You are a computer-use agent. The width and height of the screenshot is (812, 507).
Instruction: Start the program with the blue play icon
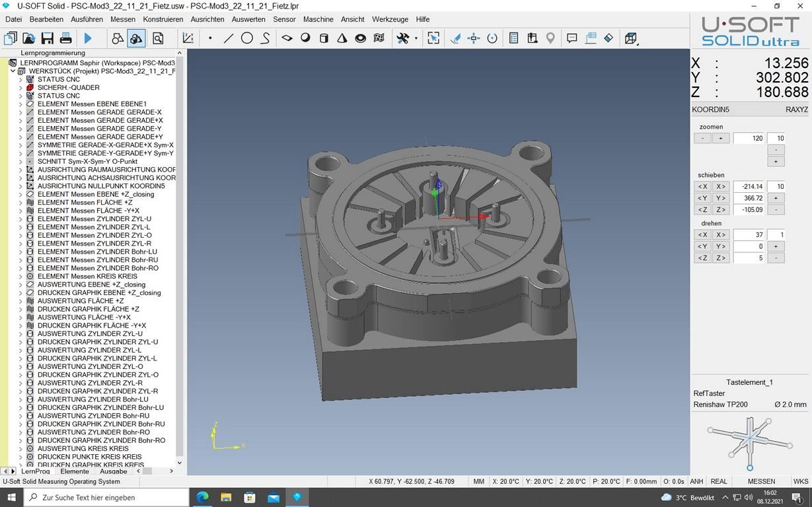coord(88,38)
